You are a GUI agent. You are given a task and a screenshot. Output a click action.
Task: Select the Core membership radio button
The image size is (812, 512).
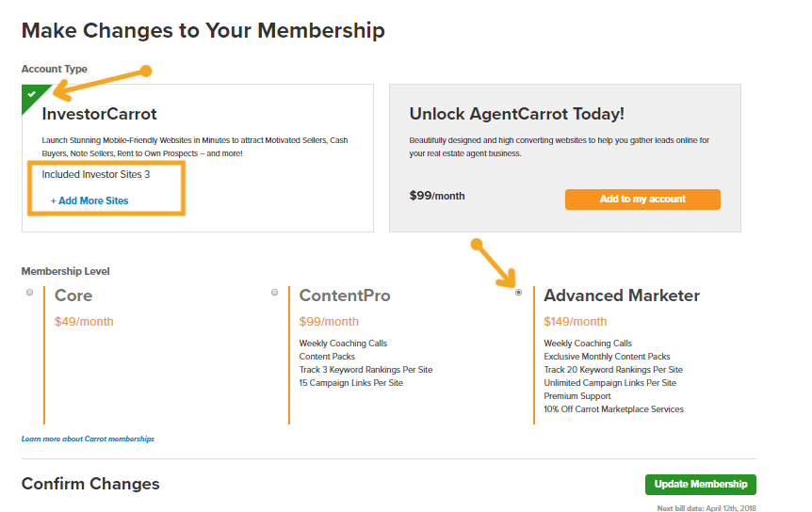coord(29,292)
